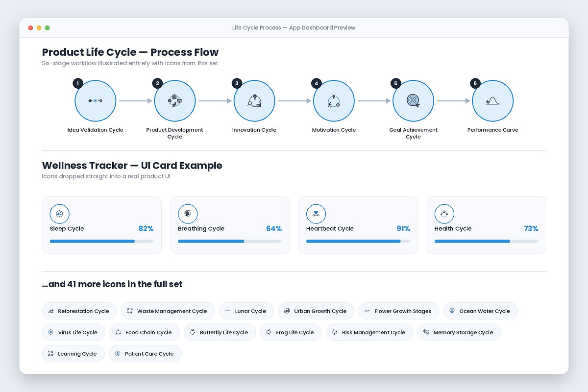This screenshot has width=588, height=392.
Task: Click the Idea Validation Cycle circle icon
Action: 95,100
